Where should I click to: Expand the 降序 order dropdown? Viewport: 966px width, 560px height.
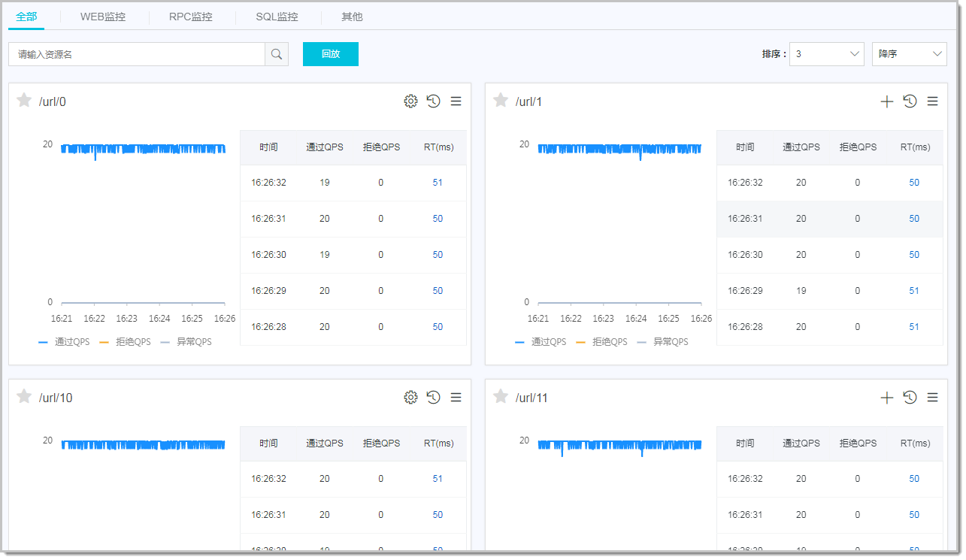pyautogui.click(x=910, y=54)
